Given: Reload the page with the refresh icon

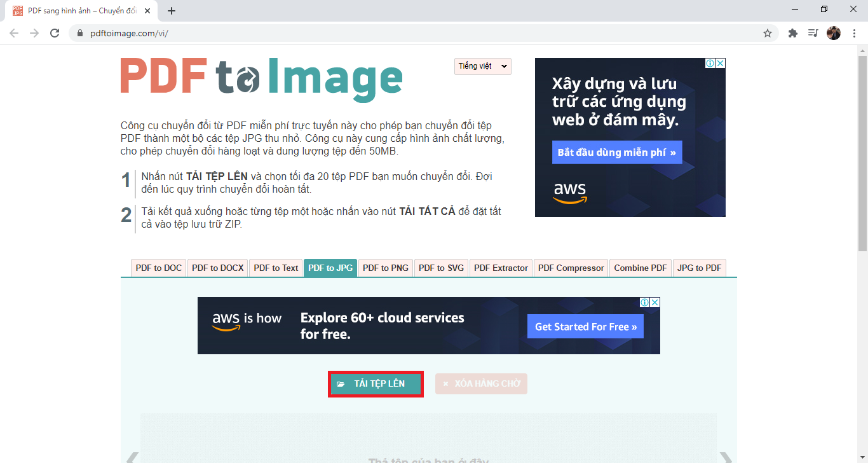Looking at the screenshot, I should pos(55,33).
